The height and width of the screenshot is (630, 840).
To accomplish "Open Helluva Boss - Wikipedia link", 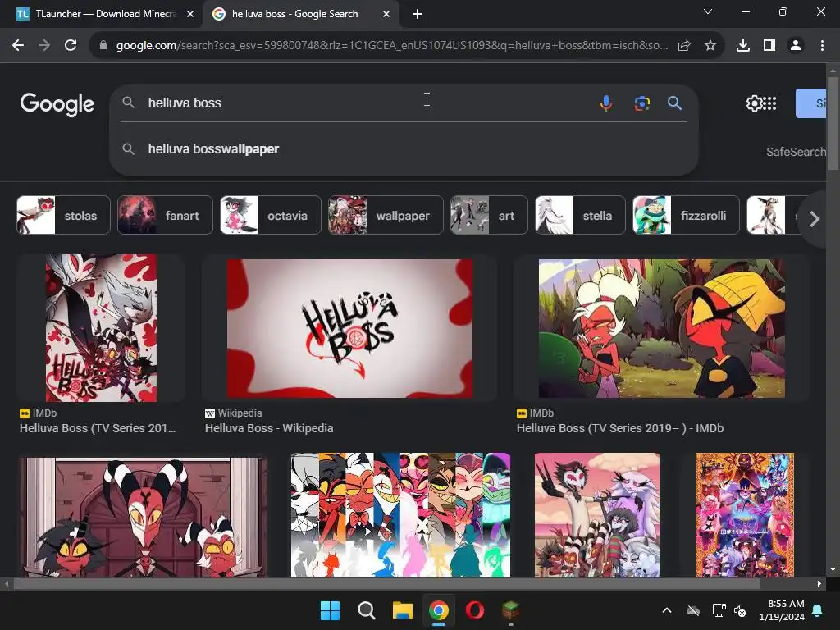I will (x=269, y=428).
